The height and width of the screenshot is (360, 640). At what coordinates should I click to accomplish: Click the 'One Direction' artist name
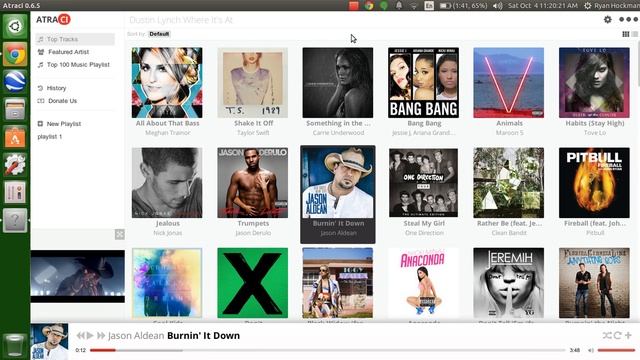[424, 233]
